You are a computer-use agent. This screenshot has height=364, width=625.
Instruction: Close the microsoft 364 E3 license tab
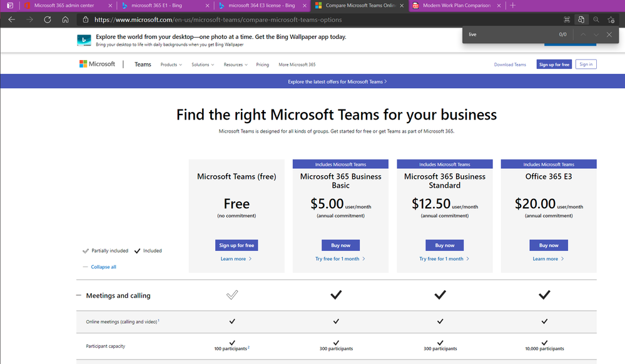click(x=305, y=6)
